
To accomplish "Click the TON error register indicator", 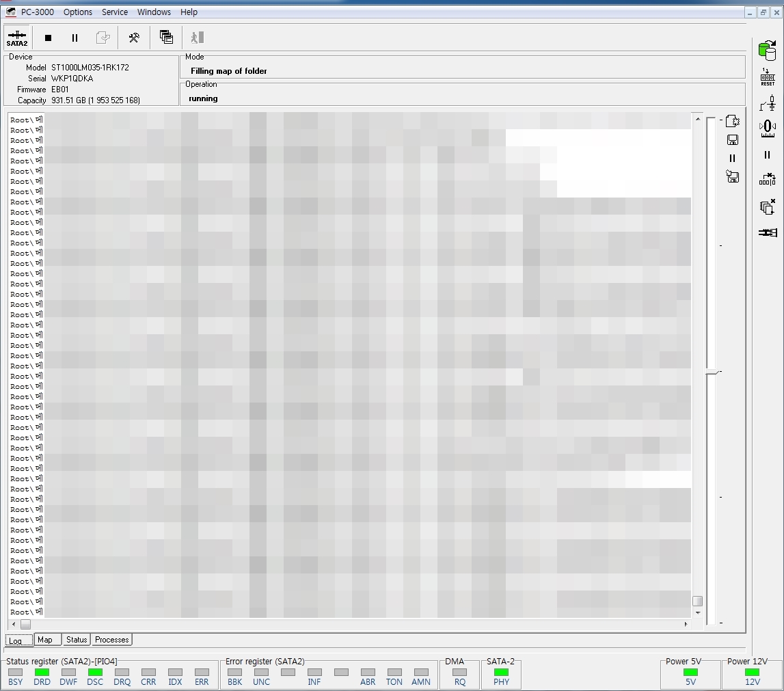I will coord(394,673).
